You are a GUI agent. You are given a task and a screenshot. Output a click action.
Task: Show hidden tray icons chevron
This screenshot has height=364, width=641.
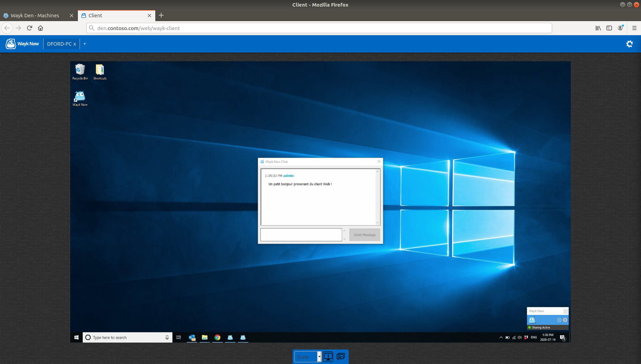pos(501,337)
